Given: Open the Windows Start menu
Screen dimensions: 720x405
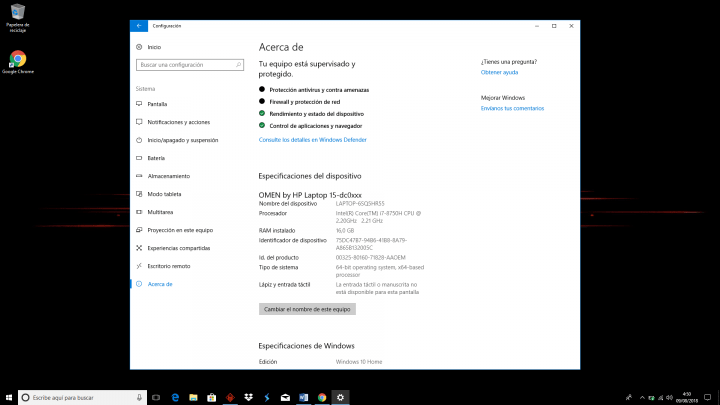Looking at the screenshot, I should [9, 397].
